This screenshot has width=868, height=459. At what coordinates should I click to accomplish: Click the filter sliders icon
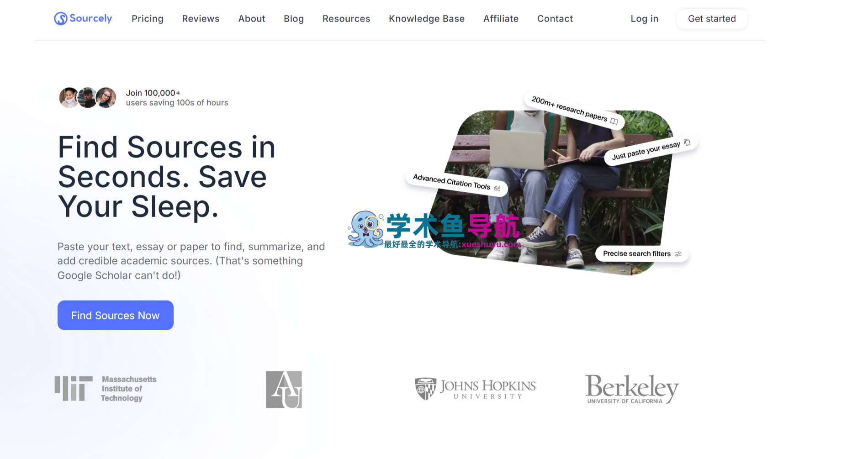(678, 254)
